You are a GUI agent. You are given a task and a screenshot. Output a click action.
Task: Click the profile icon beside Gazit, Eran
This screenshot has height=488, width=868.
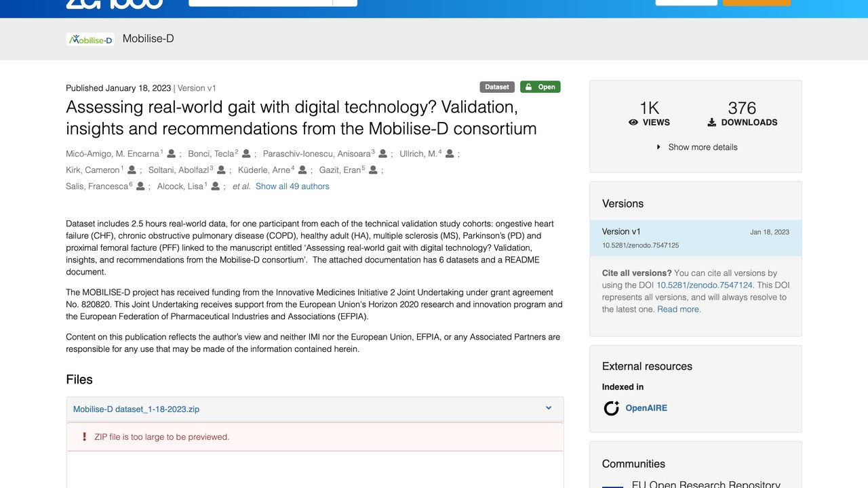tap(373, 170)
